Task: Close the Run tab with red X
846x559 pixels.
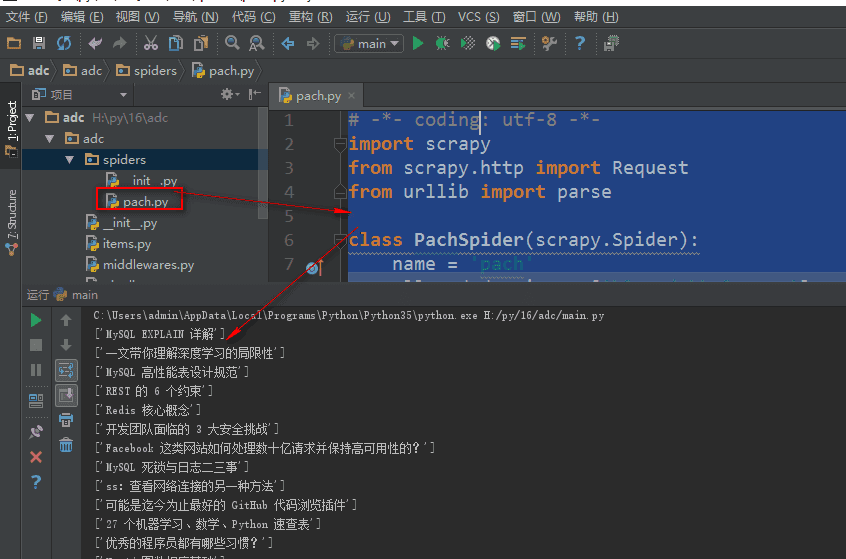Action: [36, 457]
